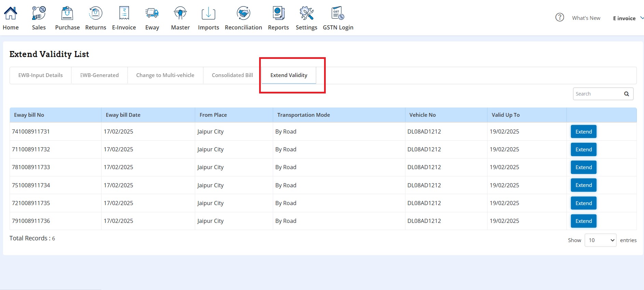Switch to the EWB-Generated tab
The height and width of the screenshot is (290, 644).
pos(99,75)
